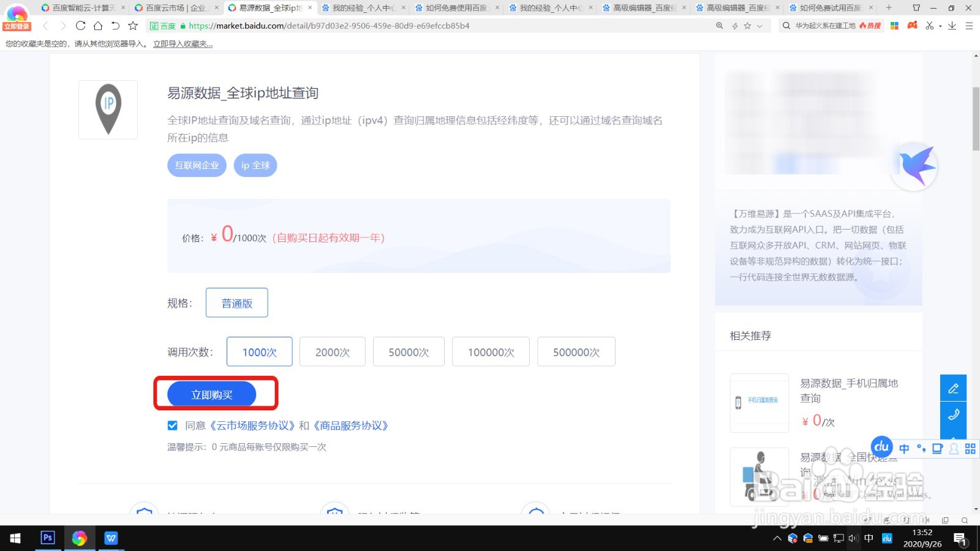The height and width of the screenshot is (551, 980).
Task: Open the Windows Start menu
Action: [x=15, y=538]
